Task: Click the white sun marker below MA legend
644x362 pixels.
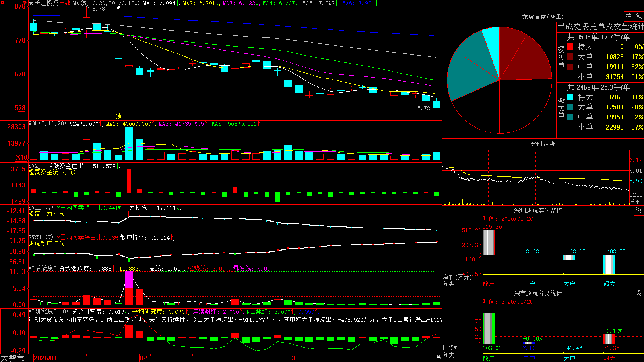Action: pos(118,8)
